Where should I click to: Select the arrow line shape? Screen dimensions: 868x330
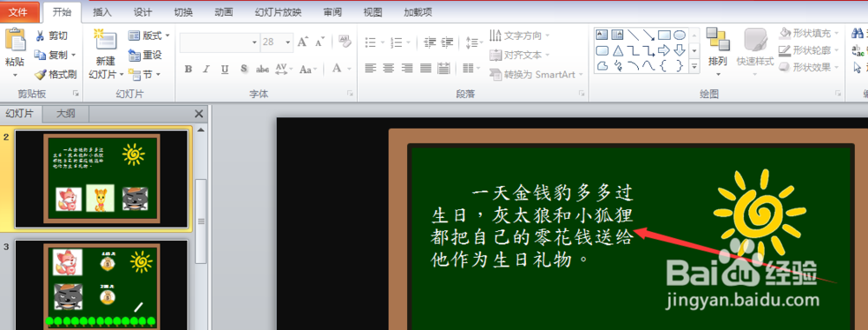click(x=648, y=36)
